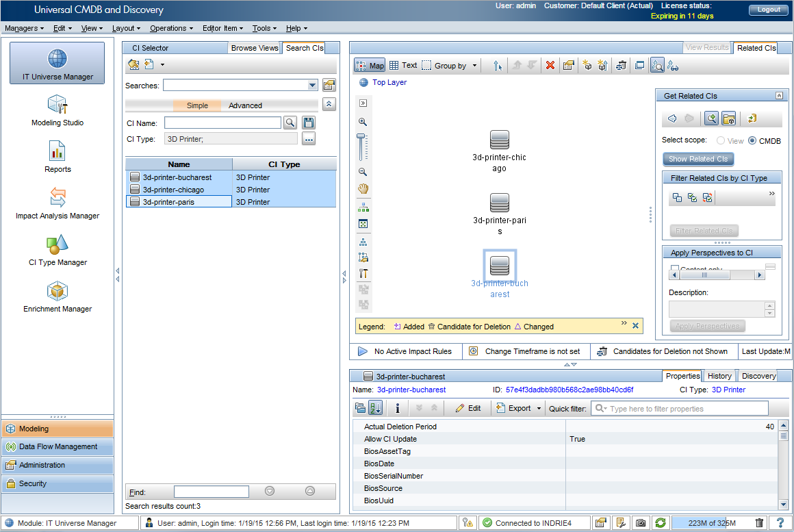794x532 pixels.
Task: Click the search magnifier next to CI Name
Action: pos(290,123)
